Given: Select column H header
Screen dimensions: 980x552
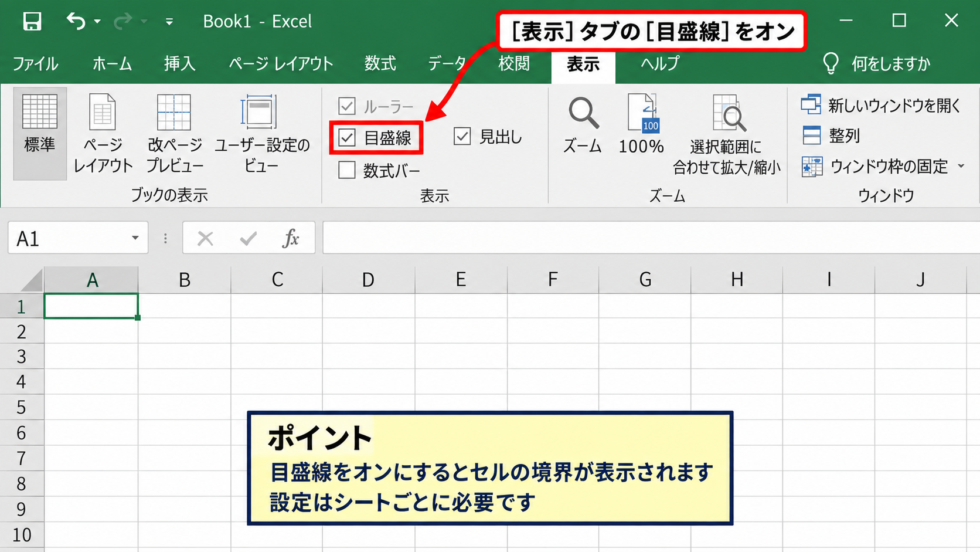Looking at the screenshot, I should click(x=737, y=280).
